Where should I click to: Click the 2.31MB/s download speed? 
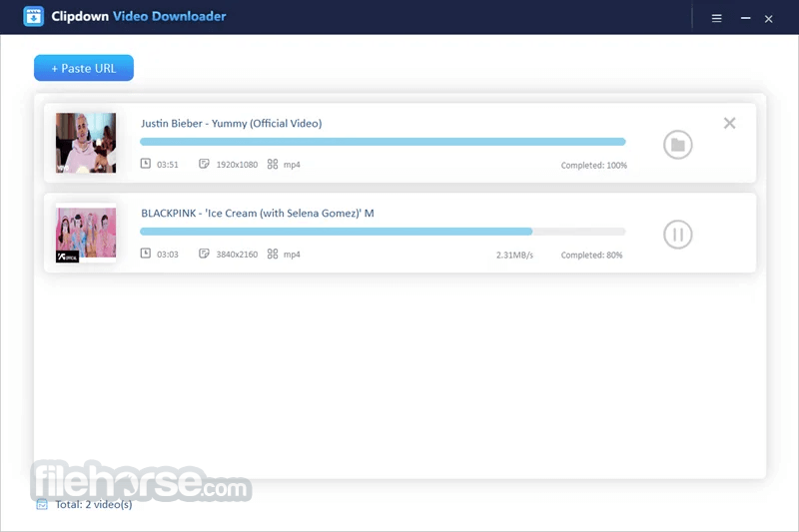(514, 256)
